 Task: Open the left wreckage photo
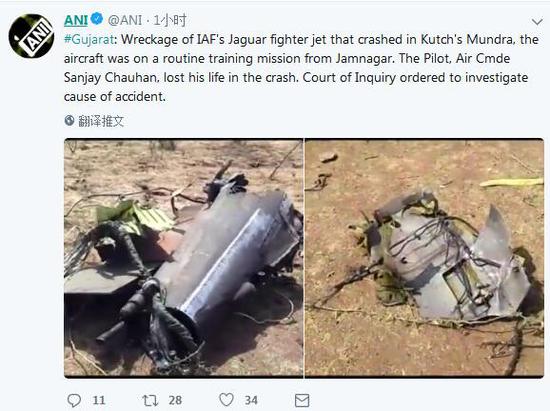183,258
